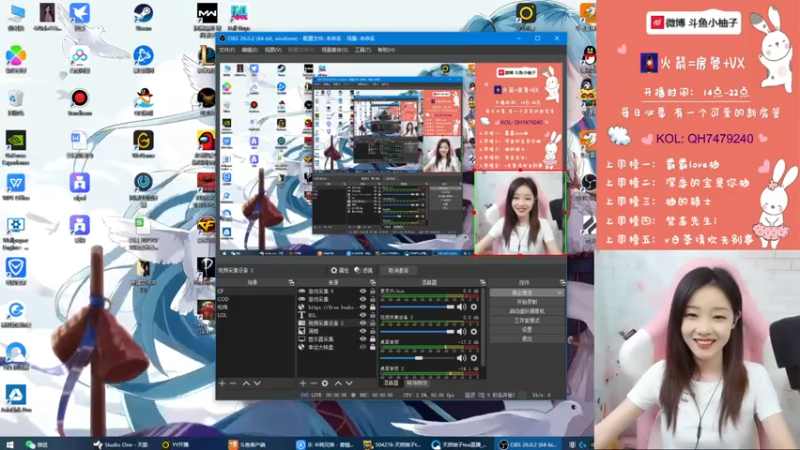Unlock the https browser source lock
Viewport: 800px width, 450px height.
(x=372, y=307)
